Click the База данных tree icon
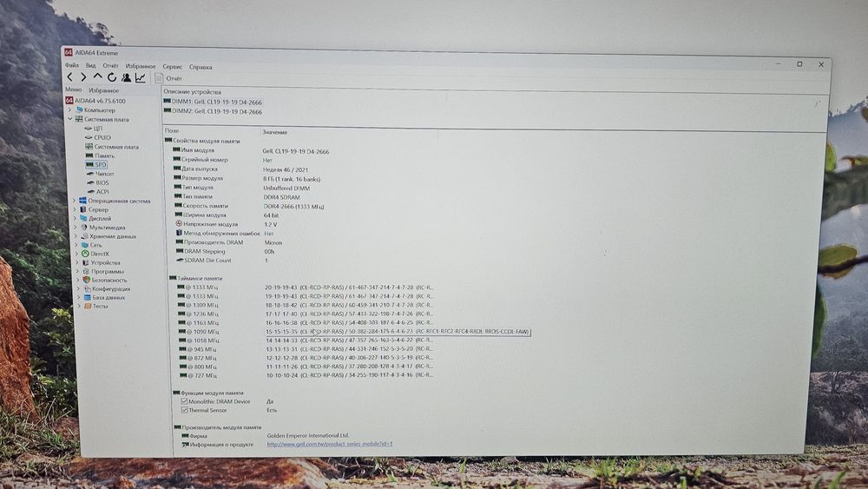The width and height of the screenshot is (868, 489). (x=88, y=297)
